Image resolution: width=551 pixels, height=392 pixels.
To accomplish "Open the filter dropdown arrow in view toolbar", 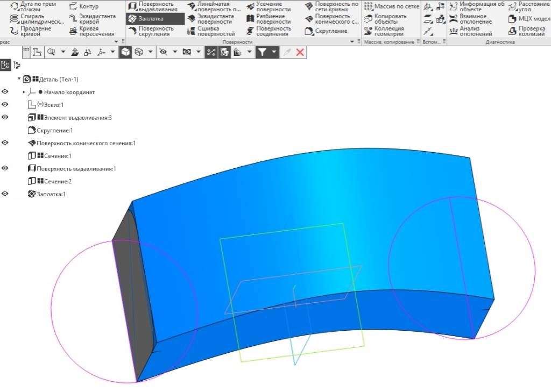I will (274, 52).
